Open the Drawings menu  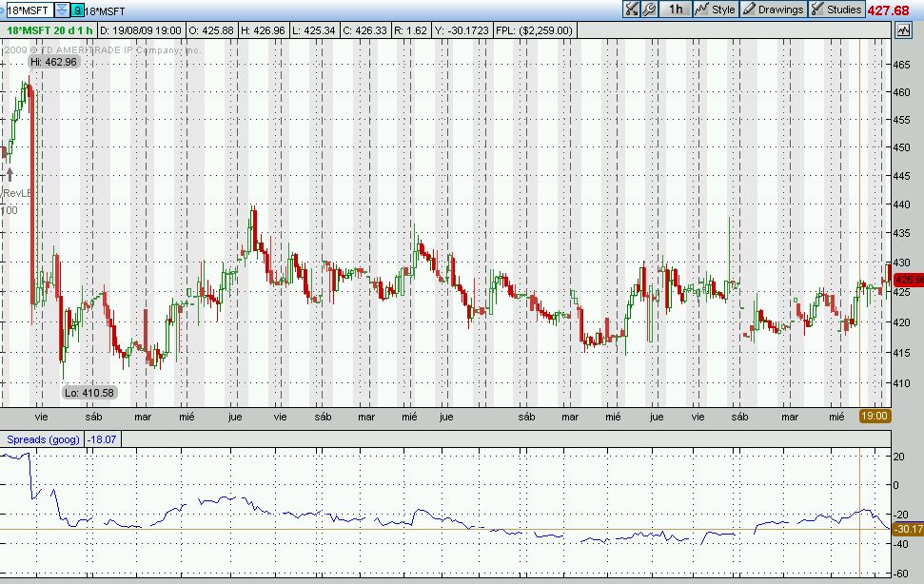click(x=774, y=10)
